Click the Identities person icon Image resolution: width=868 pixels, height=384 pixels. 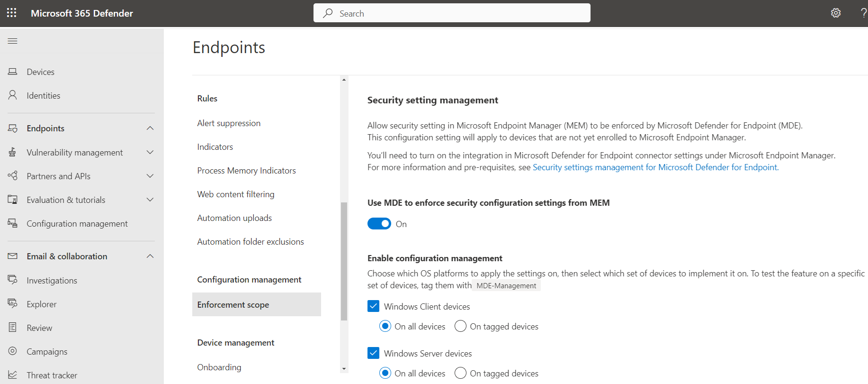(x=13, y=95)
